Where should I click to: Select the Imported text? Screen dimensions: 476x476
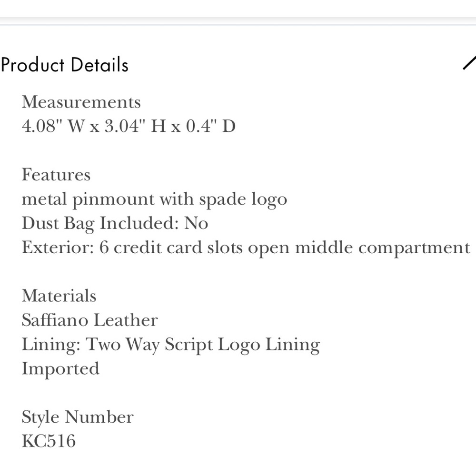click(x=61, y=369)
